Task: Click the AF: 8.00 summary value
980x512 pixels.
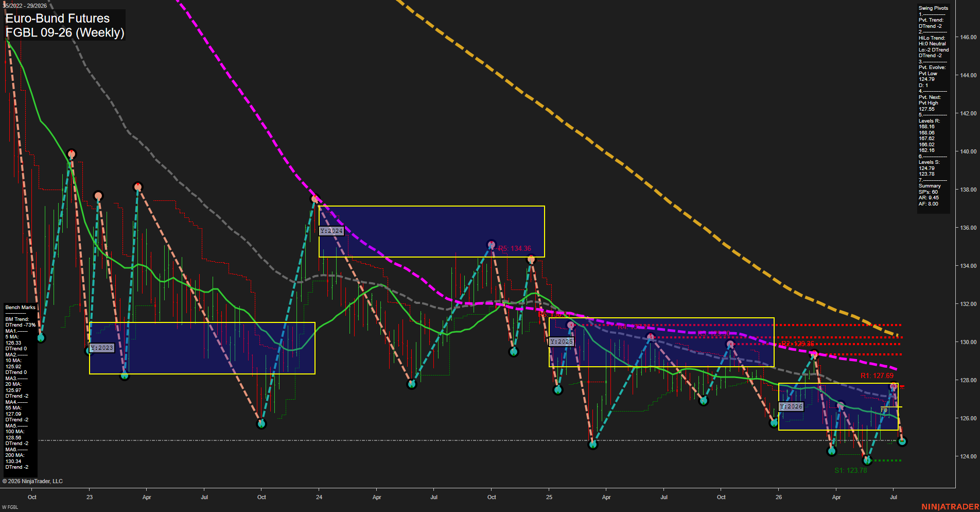Action: pos(928,204)
